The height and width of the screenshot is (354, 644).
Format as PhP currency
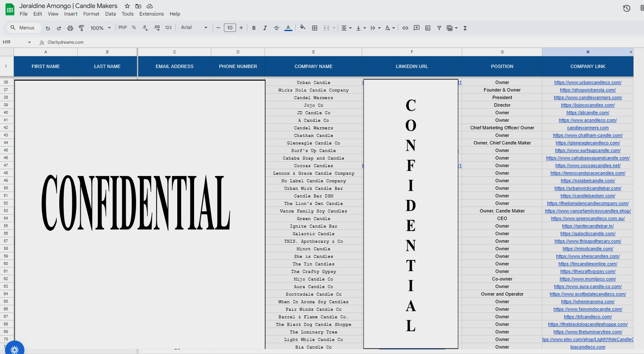click(x=123, y=28)
